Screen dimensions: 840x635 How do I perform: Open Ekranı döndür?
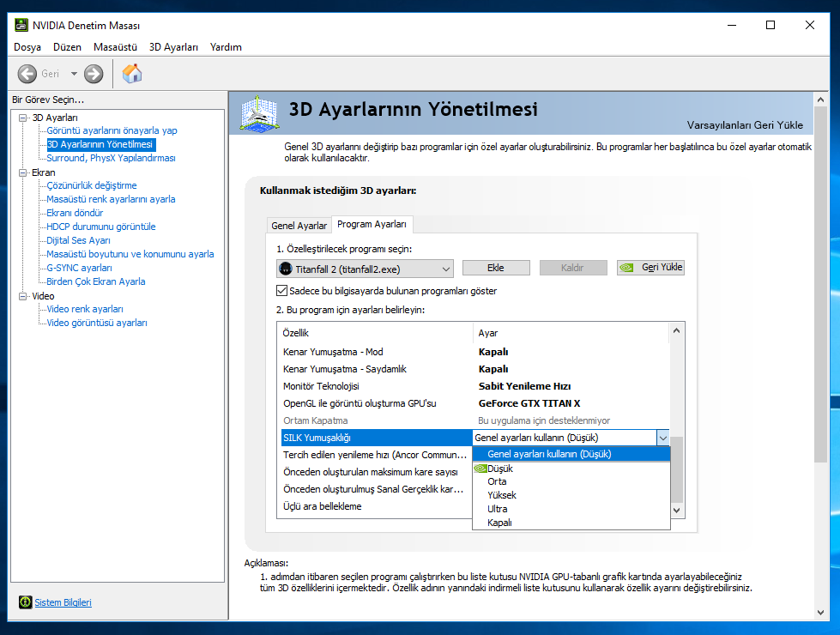[x=75, y=213]
